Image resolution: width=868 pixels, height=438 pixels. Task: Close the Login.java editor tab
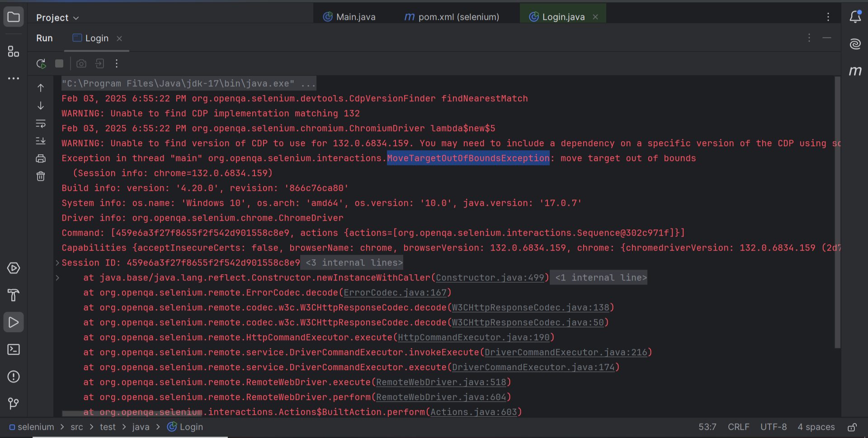pyautogui.click(x=595, y=17)
